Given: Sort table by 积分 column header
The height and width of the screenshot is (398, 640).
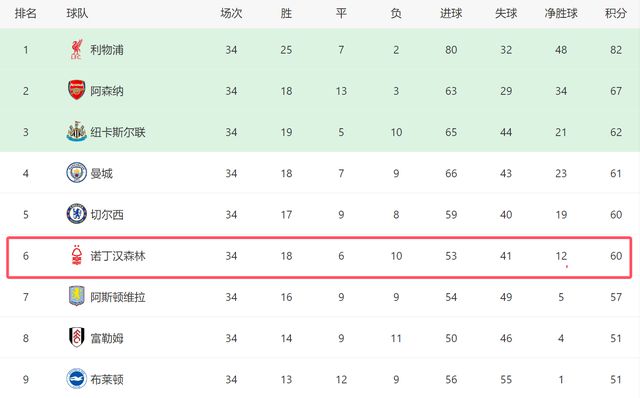Looking at the screenshot, I should (616, 13).
